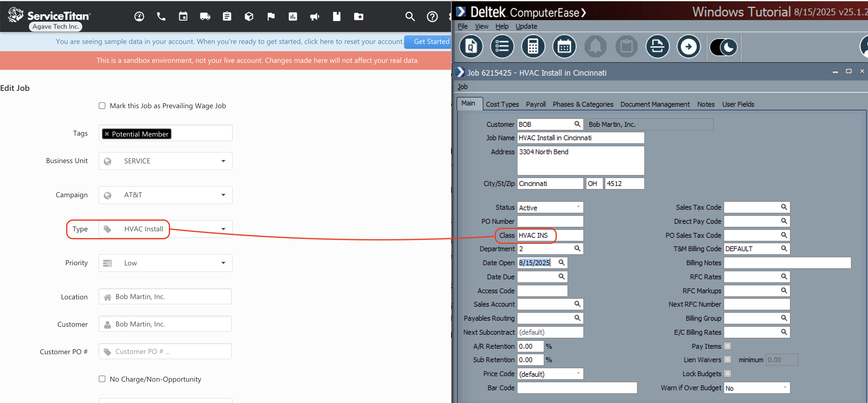The image size is (868, 403).
Task: Enable the Pay Items checkbox
Action: click(727, 346)
